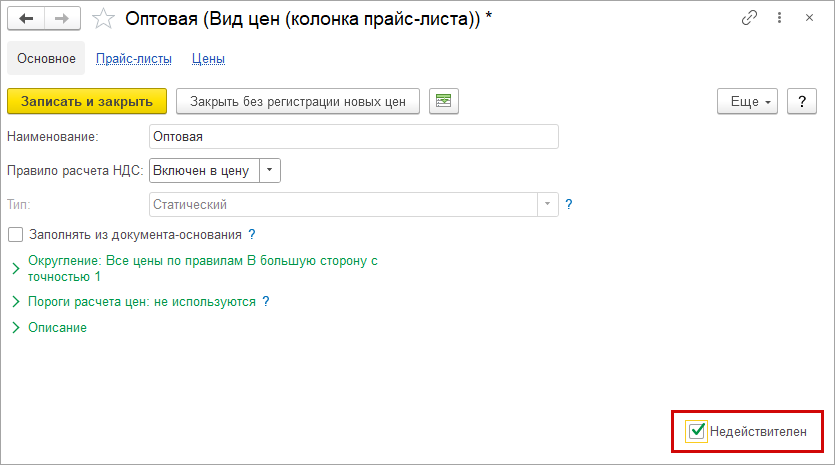Switch to the Цены tab
This screenshot has height=465, width=835.
click(x=208, y=59)
